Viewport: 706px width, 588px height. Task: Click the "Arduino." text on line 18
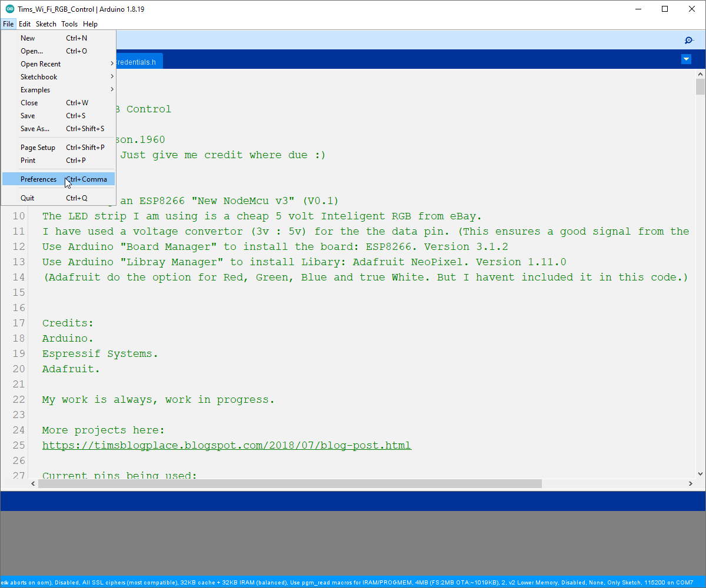click(68, 338)
